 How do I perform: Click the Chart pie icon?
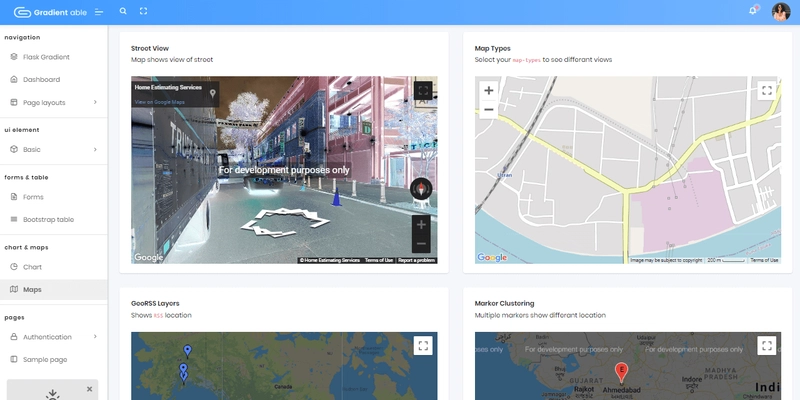(14, 266)
